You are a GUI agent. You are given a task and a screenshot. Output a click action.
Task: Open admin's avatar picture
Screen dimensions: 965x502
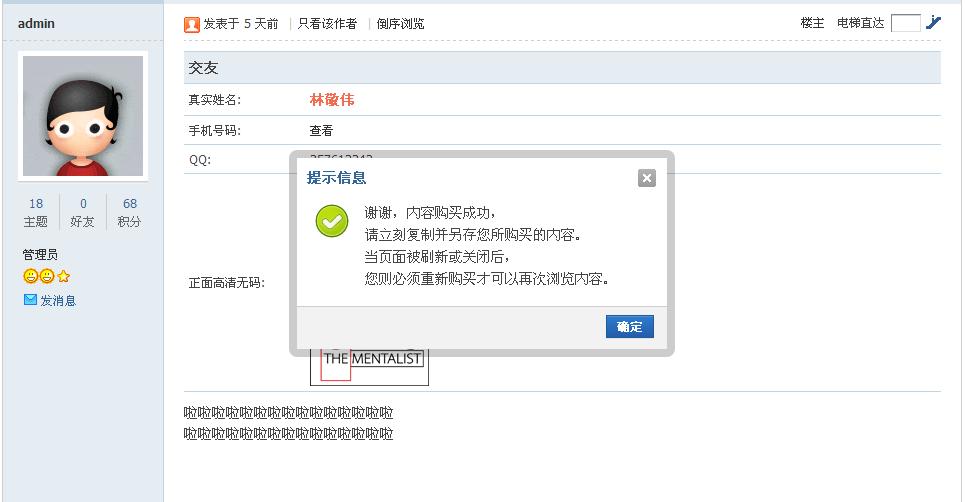[x=83, y=116]
